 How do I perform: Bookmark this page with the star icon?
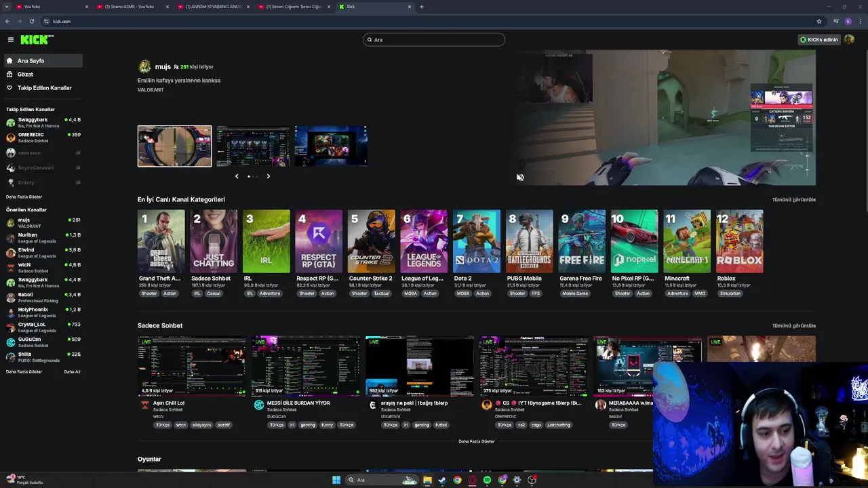click(819, 21)
